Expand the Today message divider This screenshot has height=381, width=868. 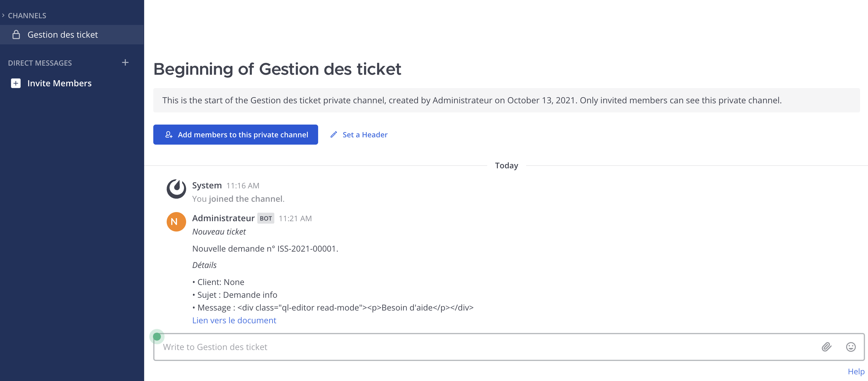tap(506, 165)
